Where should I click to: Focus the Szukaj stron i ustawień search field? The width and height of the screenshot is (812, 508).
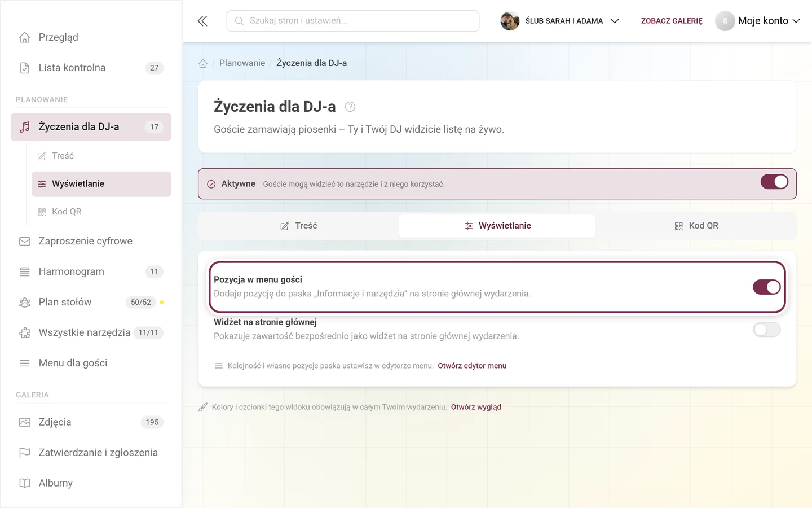[x=353, y=21]
